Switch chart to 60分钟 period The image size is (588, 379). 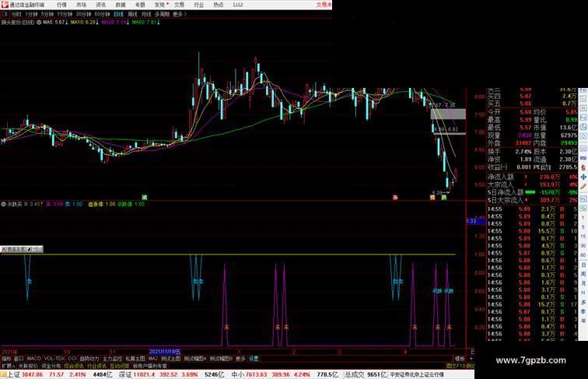tap(102, 14)
